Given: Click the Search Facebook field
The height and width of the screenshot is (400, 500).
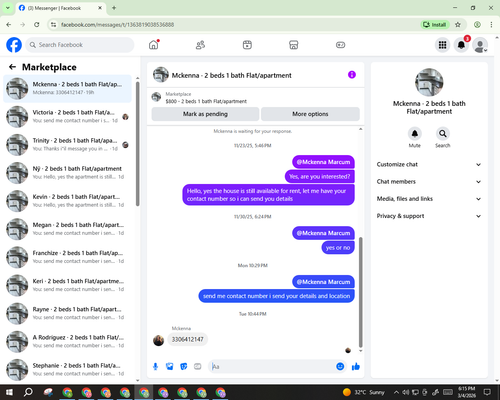Looking at the screenshot, I should pos(80,45).
